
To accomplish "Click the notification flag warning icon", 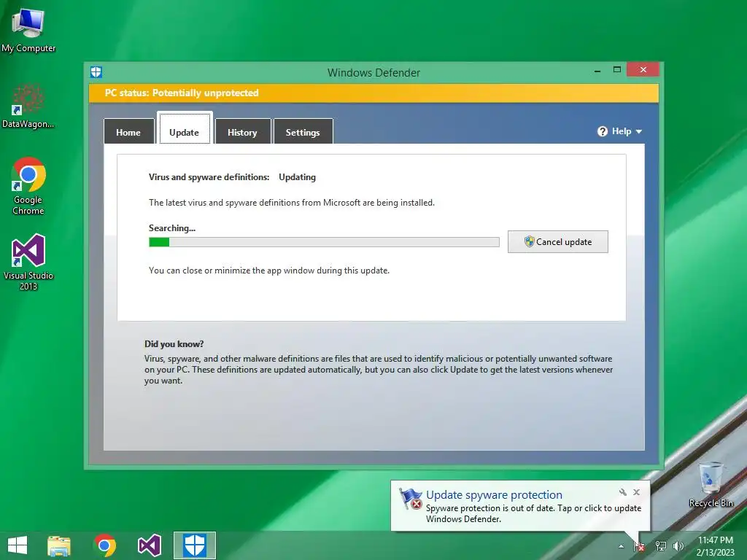I will [x=411, y=499].
